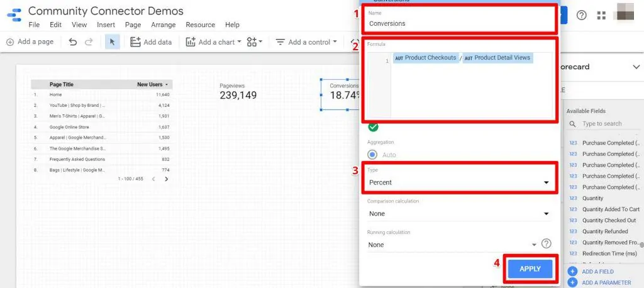Click help icon next to Running calculation

pos(546,243)
